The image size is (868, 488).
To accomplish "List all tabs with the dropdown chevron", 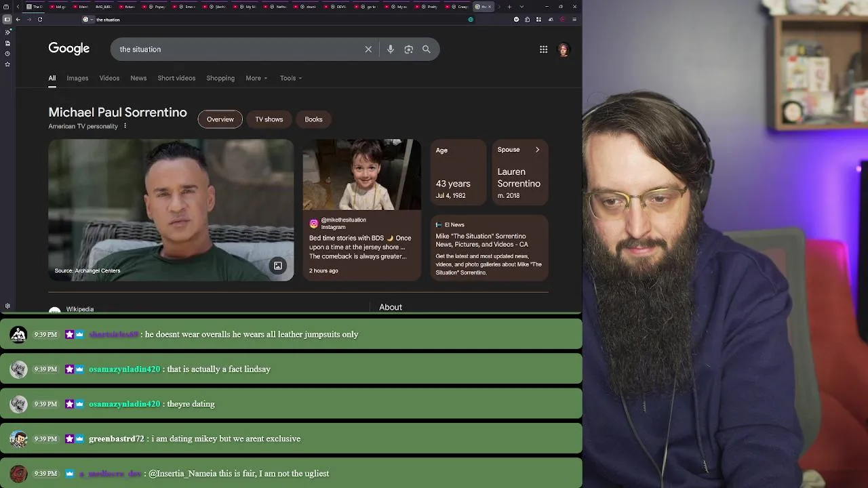I will coord(521,7).
